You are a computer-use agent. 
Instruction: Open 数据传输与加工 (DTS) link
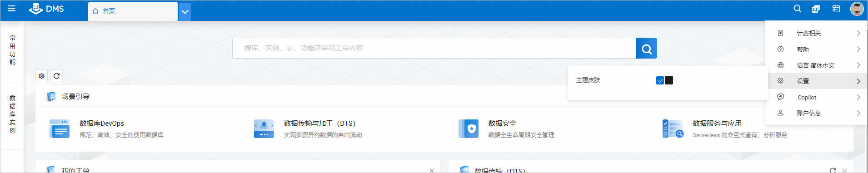tap(319, 124)
